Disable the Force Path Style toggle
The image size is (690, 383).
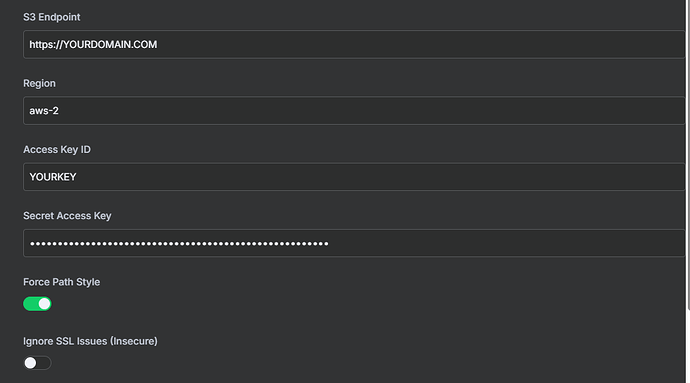pyautogui.click(x=37, y=304)
